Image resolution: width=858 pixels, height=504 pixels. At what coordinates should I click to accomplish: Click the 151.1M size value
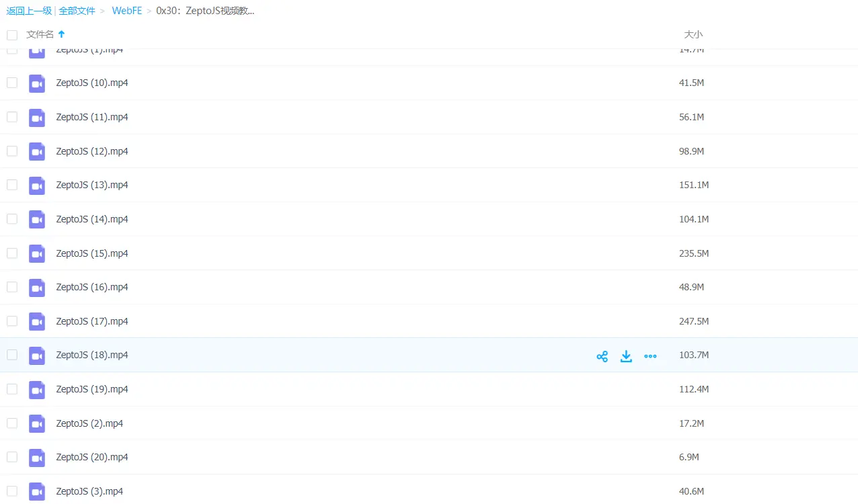pos(694,185)
